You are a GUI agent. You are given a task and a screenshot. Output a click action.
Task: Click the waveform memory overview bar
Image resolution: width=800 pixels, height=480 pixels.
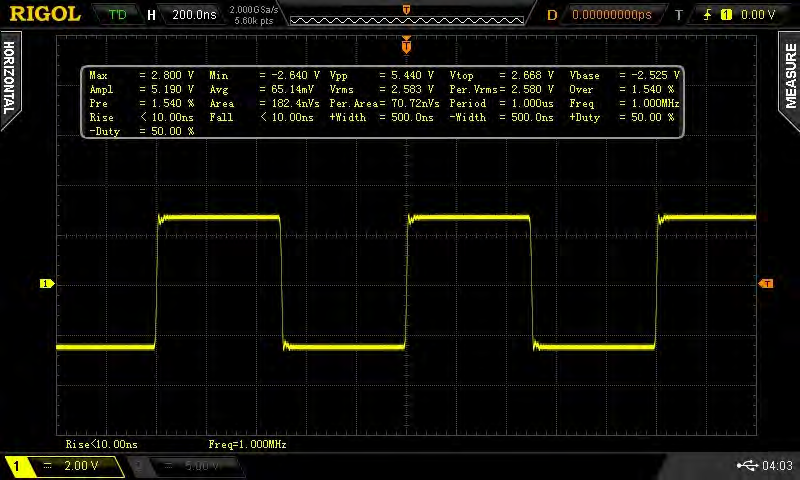click(407, 20)
